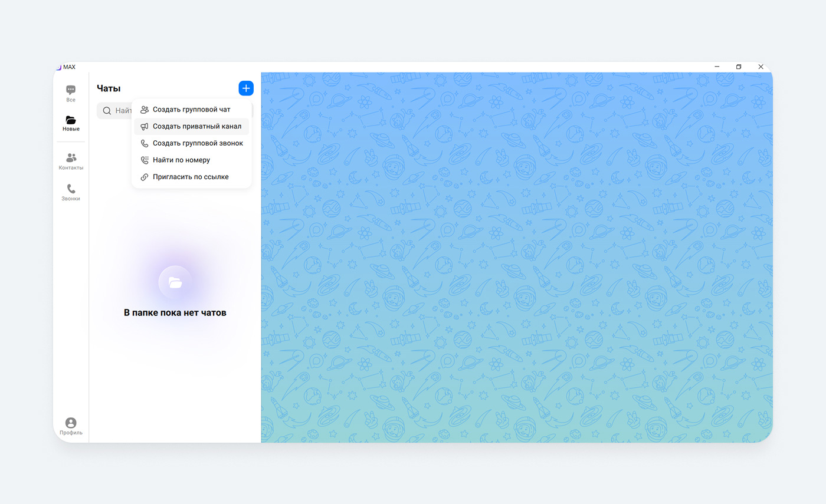Click the blue plus new chat button

tap(246, 88)
